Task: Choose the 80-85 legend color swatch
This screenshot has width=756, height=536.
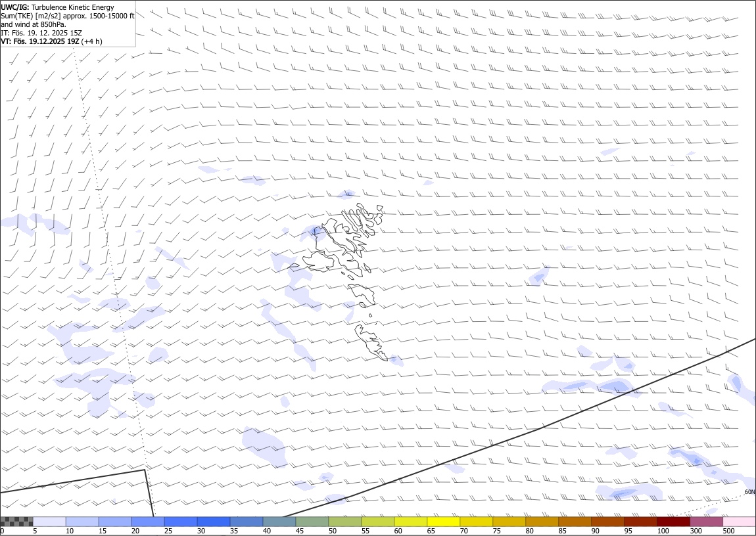Action: (x=542, y=522)
